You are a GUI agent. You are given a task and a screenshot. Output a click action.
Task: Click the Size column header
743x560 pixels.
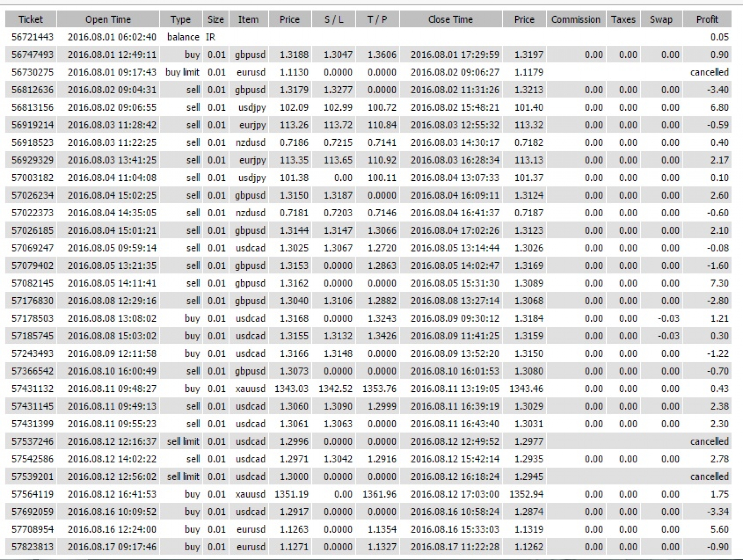pos(215,19)
